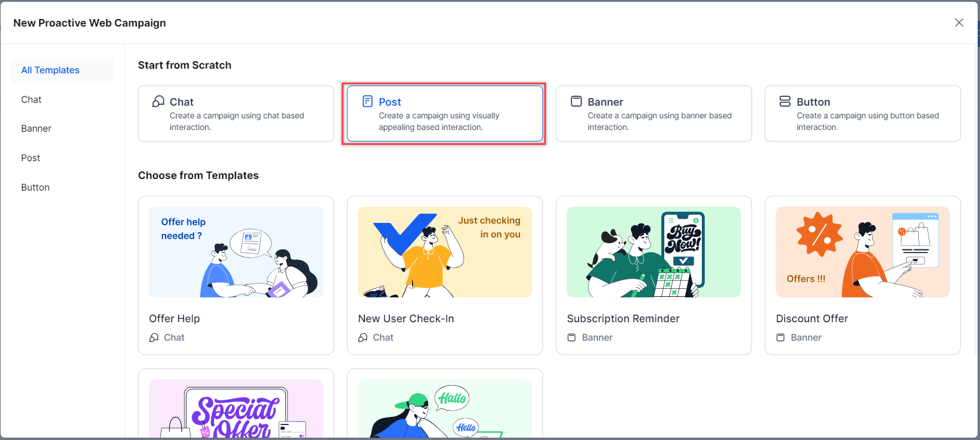Show Banner templates from the sidebar
Image resolution: width=980 pixels, height=440 pixels.
pyautogui.click(x=36, y=129)
